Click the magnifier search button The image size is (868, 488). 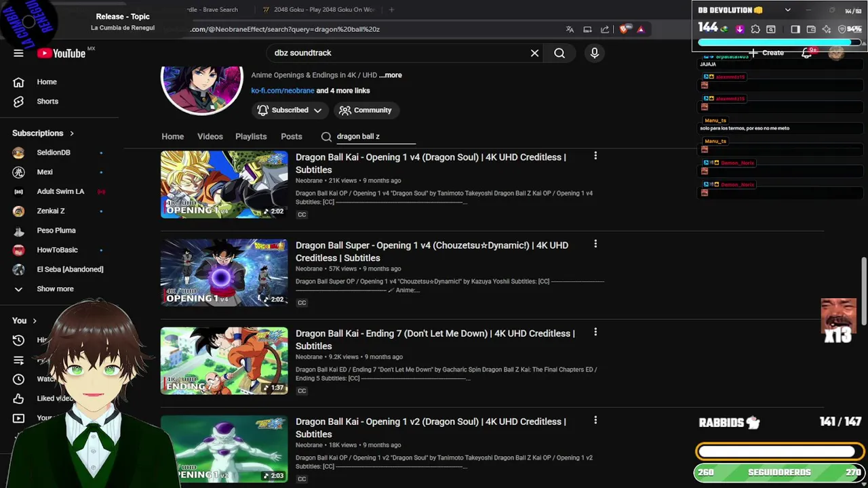(559, 53)
